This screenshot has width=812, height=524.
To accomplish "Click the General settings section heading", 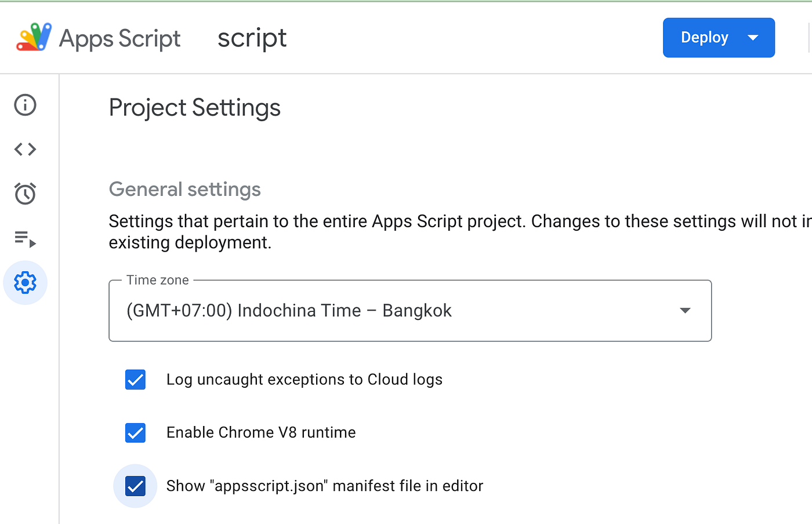I will pos(184,190).
